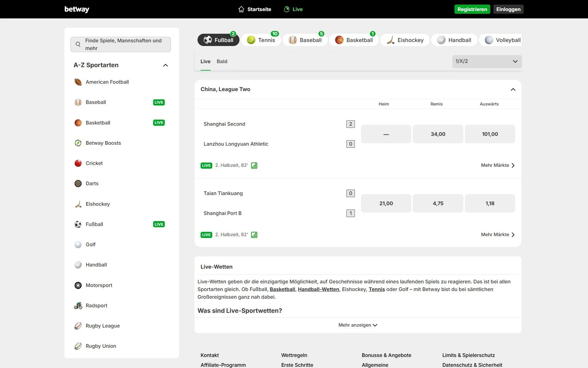Open Mehr Märkte for Shanghai Second match
Image resolution: width=588 pixels, height=368 pixels.
[498, 165]
